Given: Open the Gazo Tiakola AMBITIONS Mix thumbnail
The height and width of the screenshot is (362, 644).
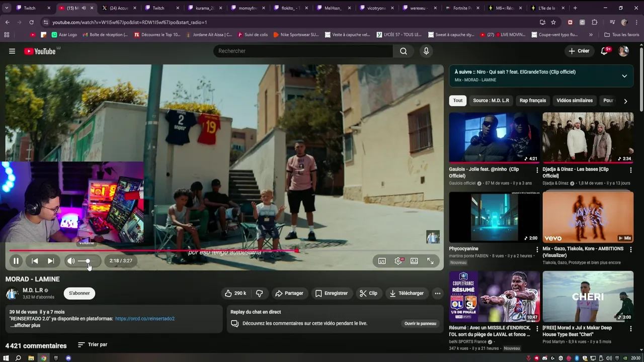Looking at the screenshot, I should 588,217.
